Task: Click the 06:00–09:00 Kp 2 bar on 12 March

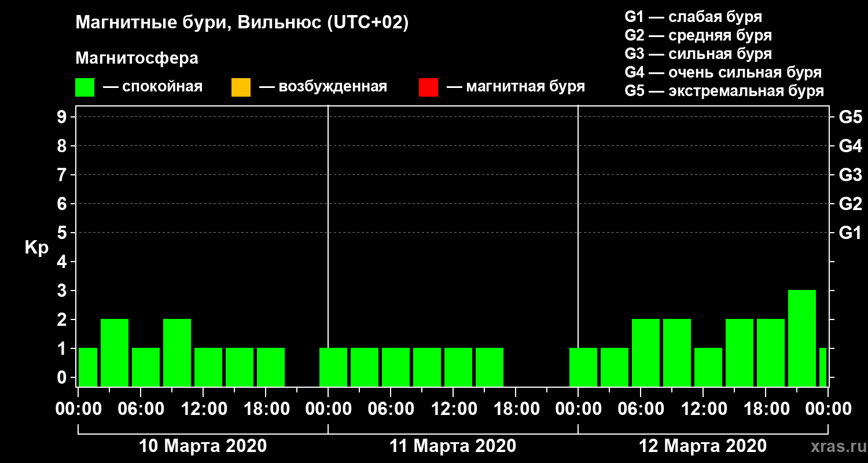Action: (646, 352)
